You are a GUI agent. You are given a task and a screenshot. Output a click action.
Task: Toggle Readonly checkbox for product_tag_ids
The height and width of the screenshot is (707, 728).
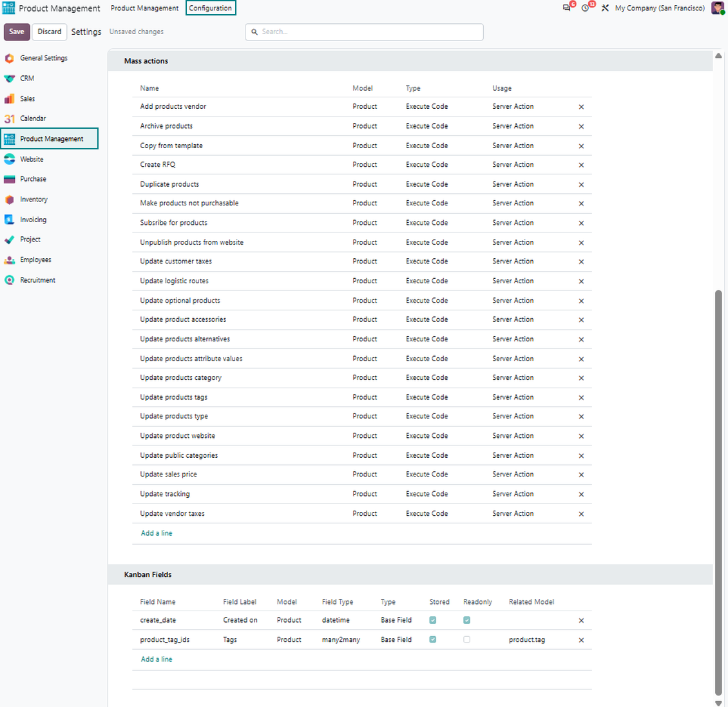click(x=466, y=640)
